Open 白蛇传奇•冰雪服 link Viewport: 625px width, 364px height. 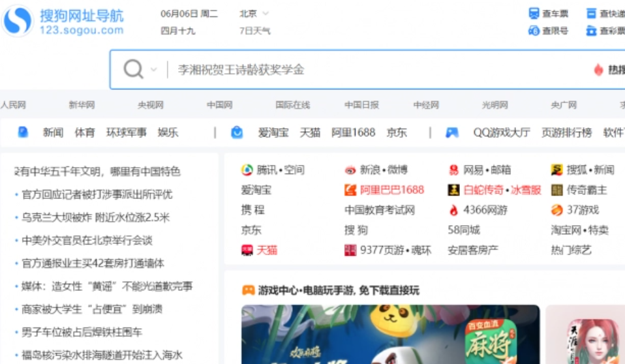(x=502, y=190)
